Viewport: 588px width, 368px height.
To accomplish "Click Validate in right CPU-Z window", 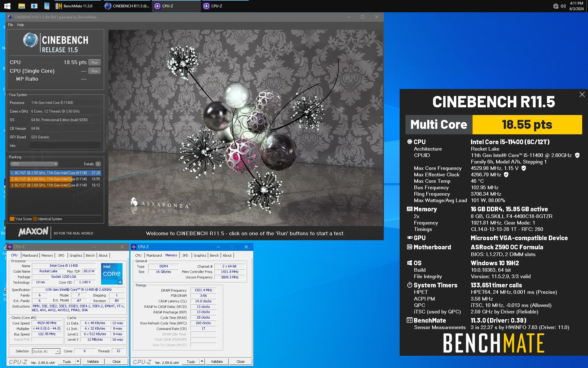I will click(x=217, y=362).
